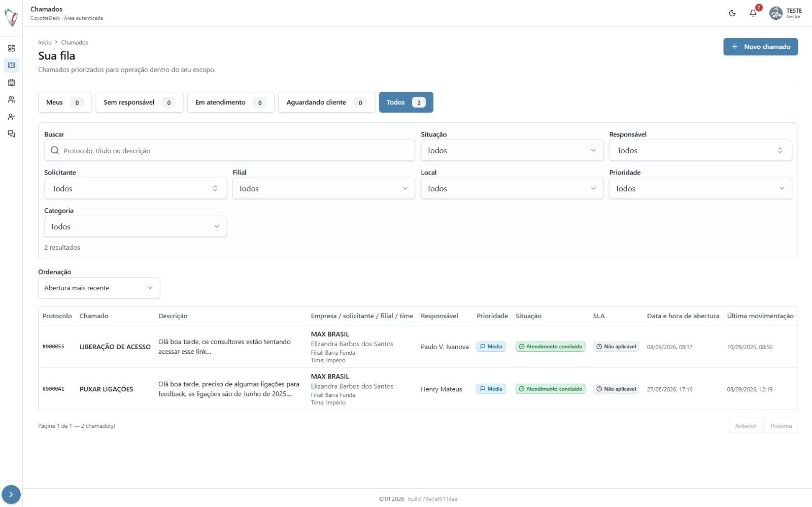The width and height of the screenshot is (812, 507).
Task: Open the Situação dropdown
Action: (x=512, y=150)
